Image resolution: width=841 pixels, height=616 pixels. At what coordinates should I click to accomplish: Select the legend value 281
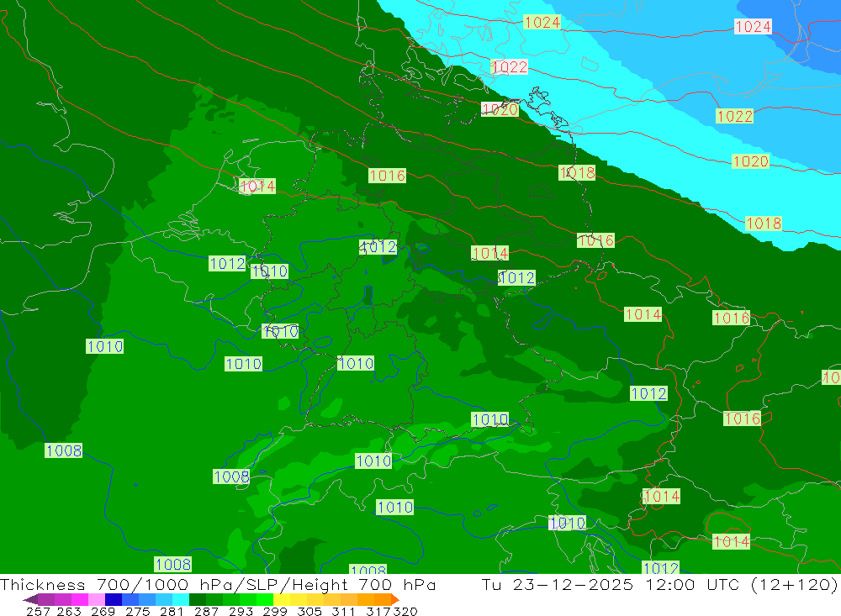click(x=172, y=611)
